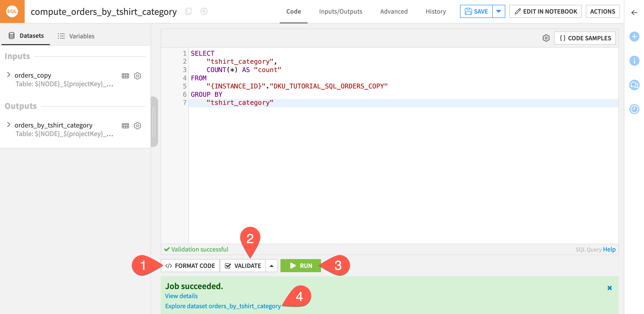The image size is (644, 314).
Task: Click the orange SQL recipe logo
Action: point(12,11)
